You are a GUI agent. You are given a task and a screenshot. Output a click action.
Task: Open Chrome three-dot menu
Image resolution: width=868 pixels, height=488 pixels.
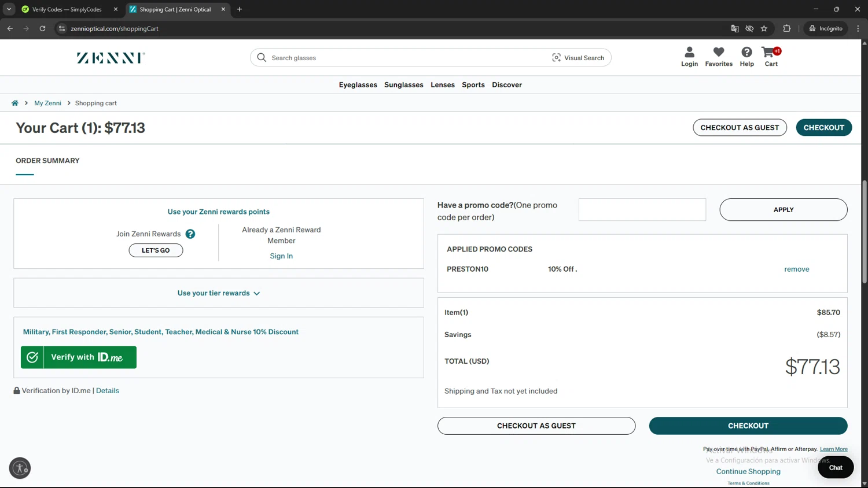pyautogui.click(x=858, y=28)
